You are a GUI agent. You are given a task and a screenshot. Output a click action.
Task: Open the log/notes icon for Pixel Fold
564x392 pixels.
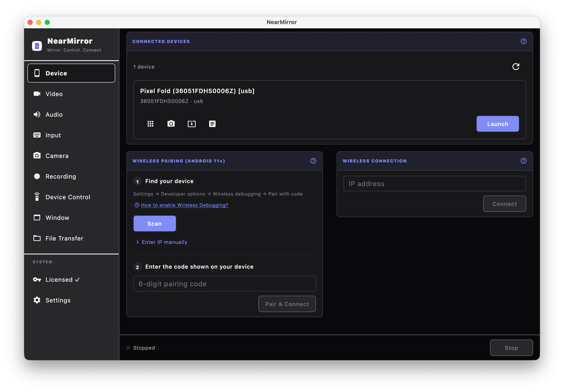pos(212,124)
